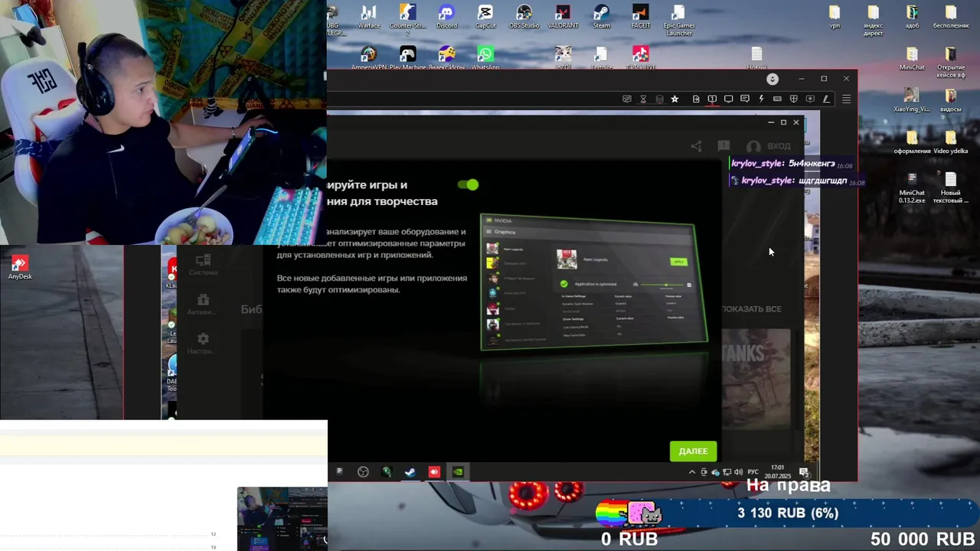Open the Steam desktop shortcut
The image size is (980, 551).
(602, 17)
